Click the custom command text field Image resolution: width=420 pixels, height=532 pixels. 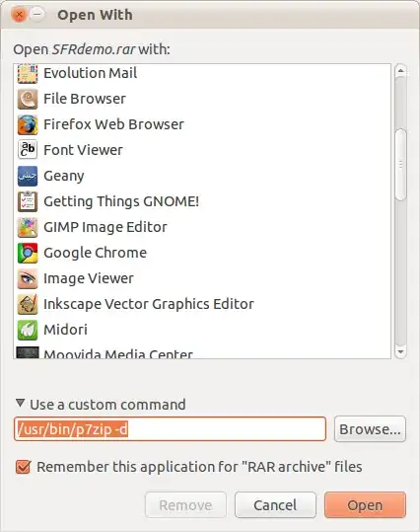(170, 429)
